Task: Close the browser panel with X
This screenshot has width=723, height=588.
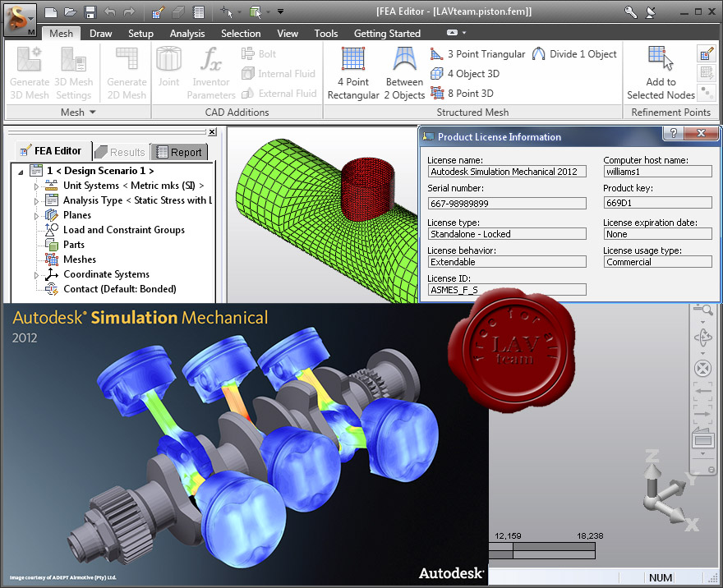Action: (x=212, y=131)
